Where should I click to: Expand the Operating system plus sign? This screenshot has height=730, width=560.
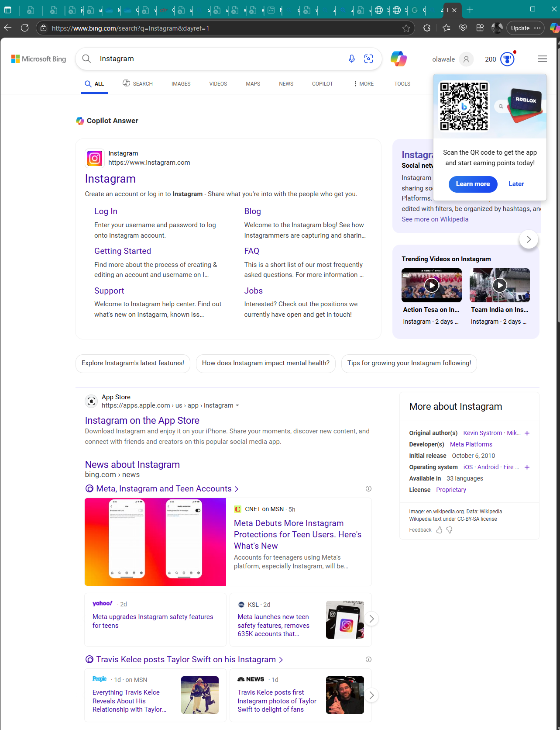527,467
